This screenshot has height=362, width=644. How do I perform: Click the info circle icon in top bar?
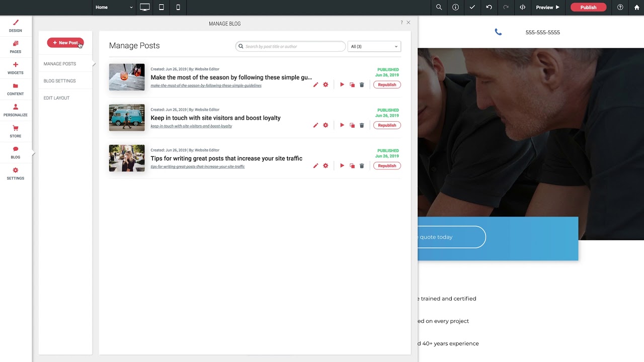click(x=455, y=7)
